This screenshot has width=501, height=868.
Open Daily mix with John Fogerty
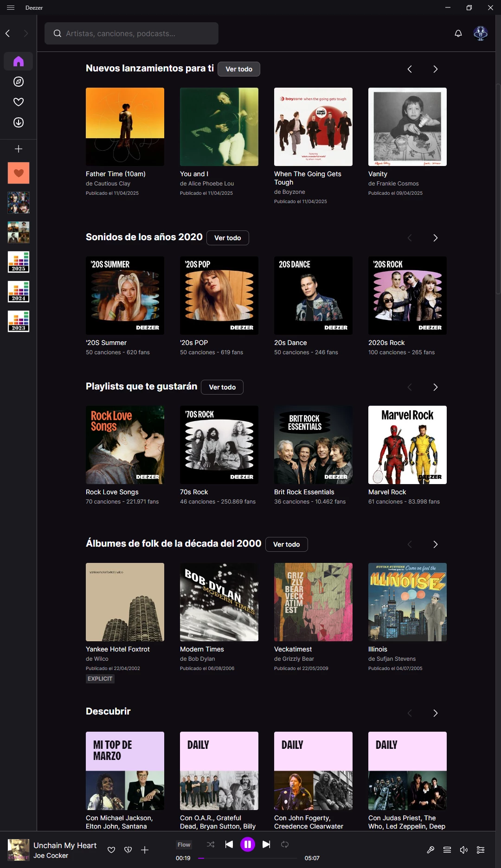coord(313,771)
